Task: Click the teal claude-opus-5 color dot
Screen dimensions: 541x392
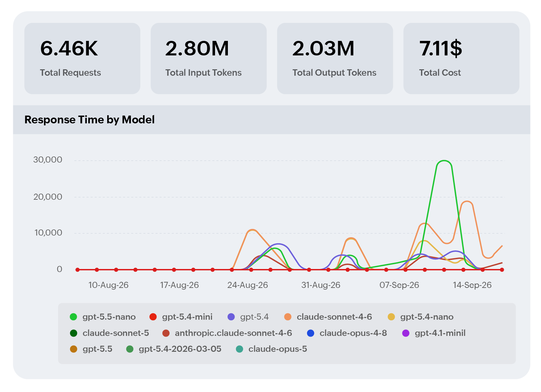Action: 239,349
